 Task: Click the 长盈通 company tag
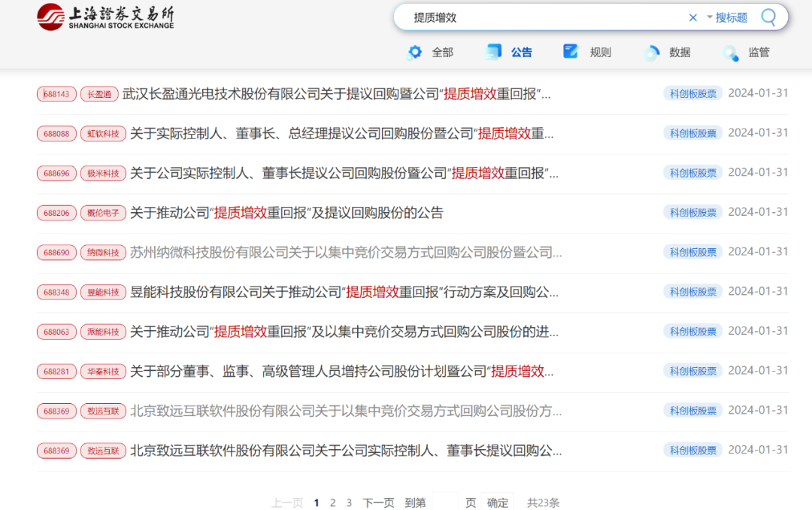coord(99,94)
